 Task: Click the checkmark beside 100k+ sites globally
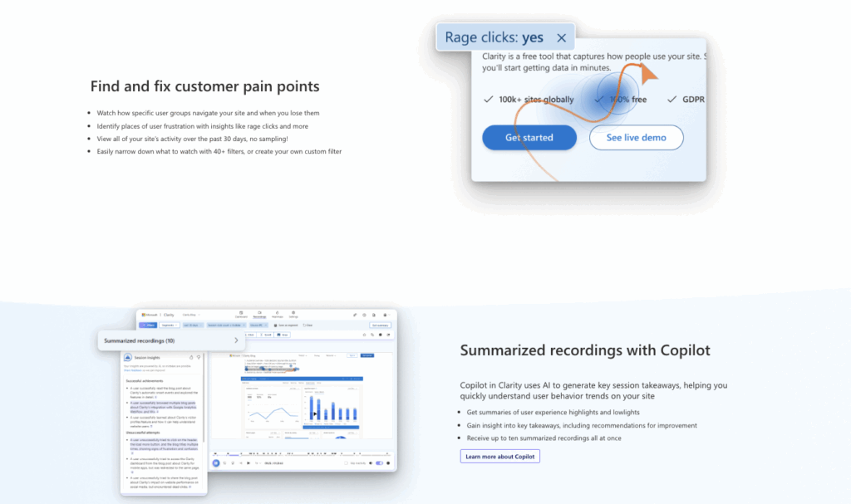click(x=489, y=100)
